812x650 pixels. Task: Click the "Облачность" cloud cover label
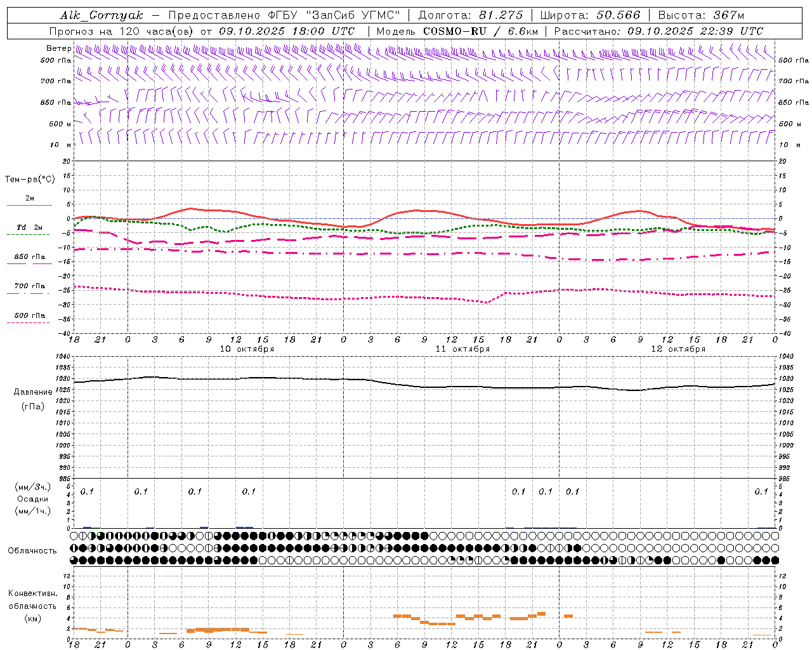click(32, 551)
